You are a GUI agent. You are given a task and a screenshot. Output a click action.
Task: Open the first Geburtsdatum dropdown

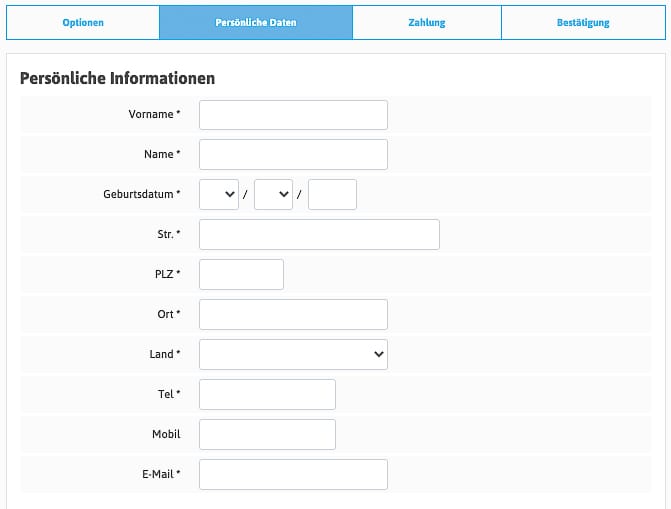tap(219, 194)
